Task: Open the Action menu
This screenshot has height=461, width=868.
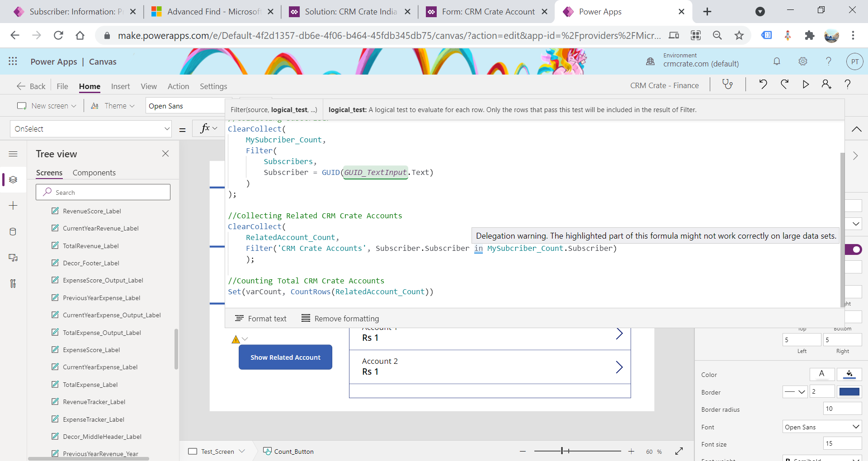Action: click(x=178, y=86)
